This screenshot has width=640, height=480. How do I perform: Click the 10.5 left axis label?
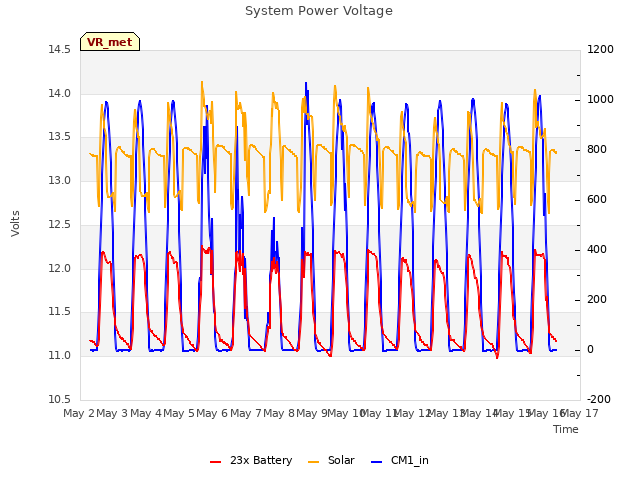pos(59,399)
